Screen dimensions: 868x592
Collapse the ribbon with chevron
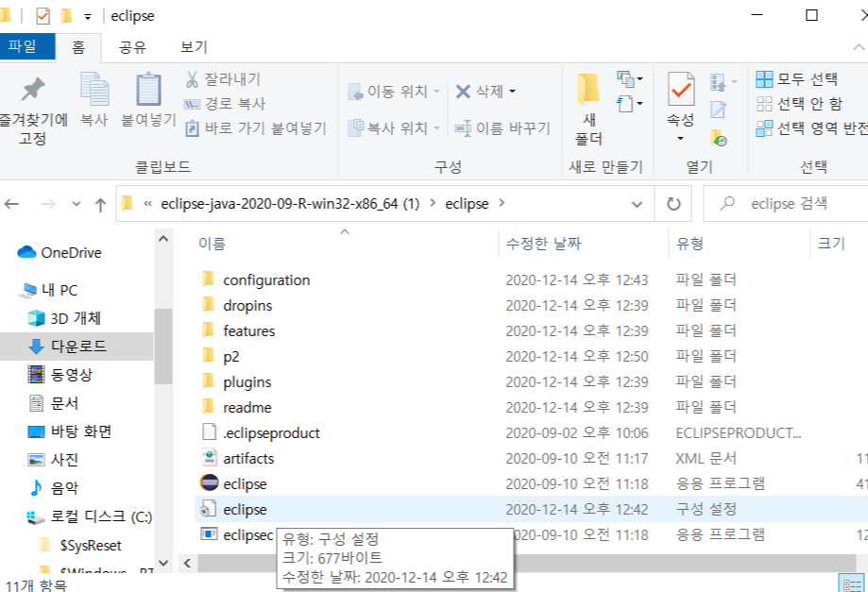859,47
